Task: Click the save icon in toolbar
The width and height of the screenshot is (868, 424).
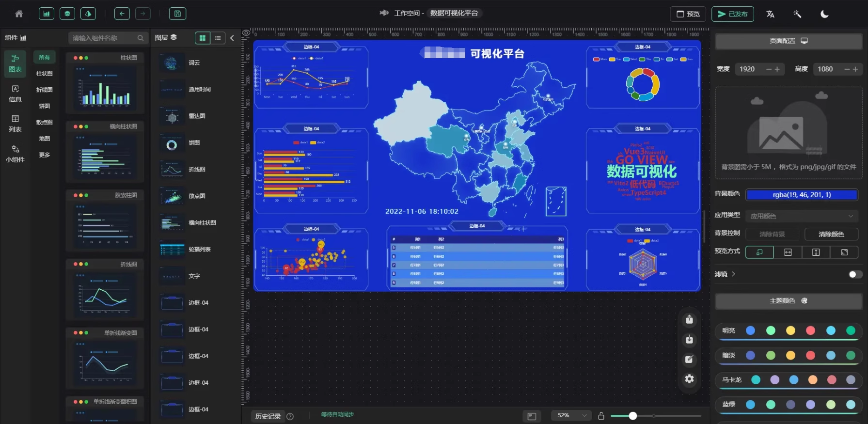Action: click(177, 14)
